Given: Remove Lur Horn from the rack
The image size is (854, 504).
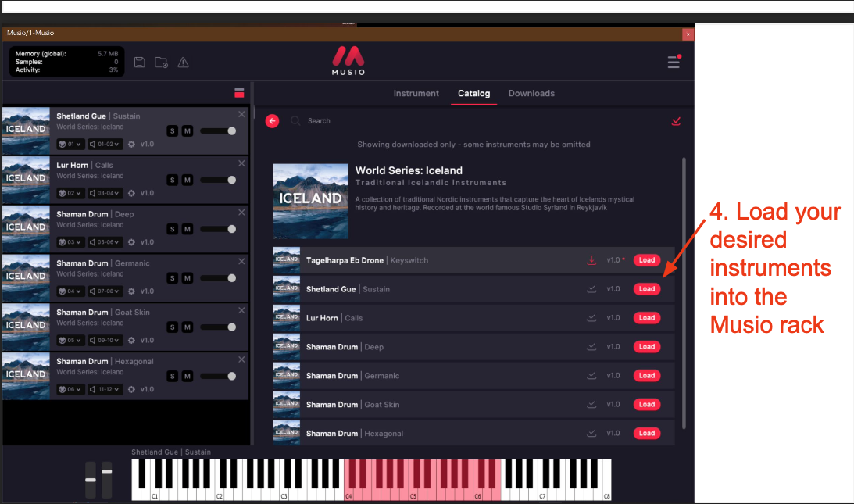Looking at the screenshot, I should [241, 163].
